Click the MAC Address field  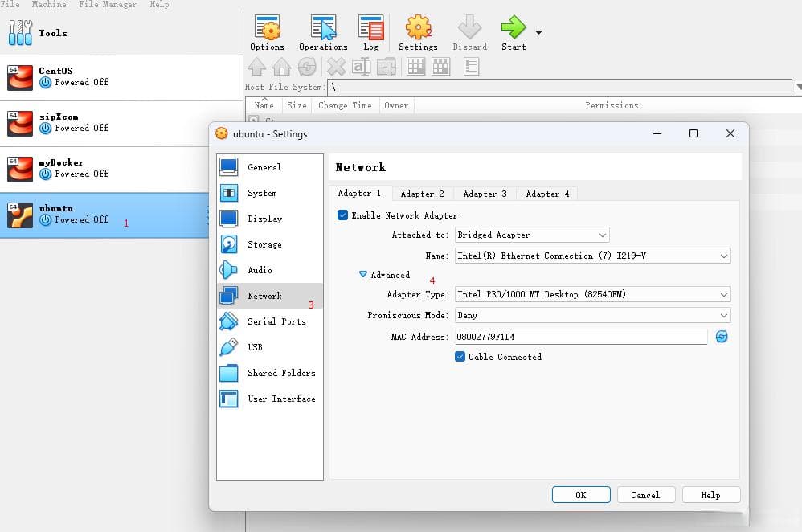point(581,337)
